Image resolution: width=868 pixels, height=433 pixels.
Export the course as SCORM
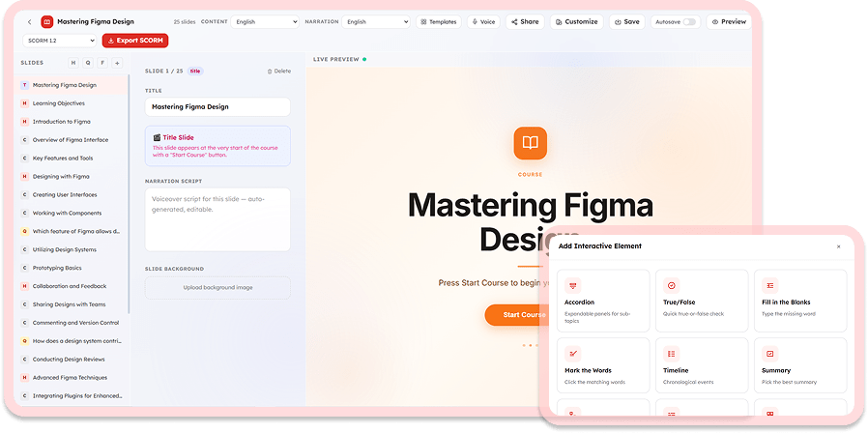click(x=135, y=41)
